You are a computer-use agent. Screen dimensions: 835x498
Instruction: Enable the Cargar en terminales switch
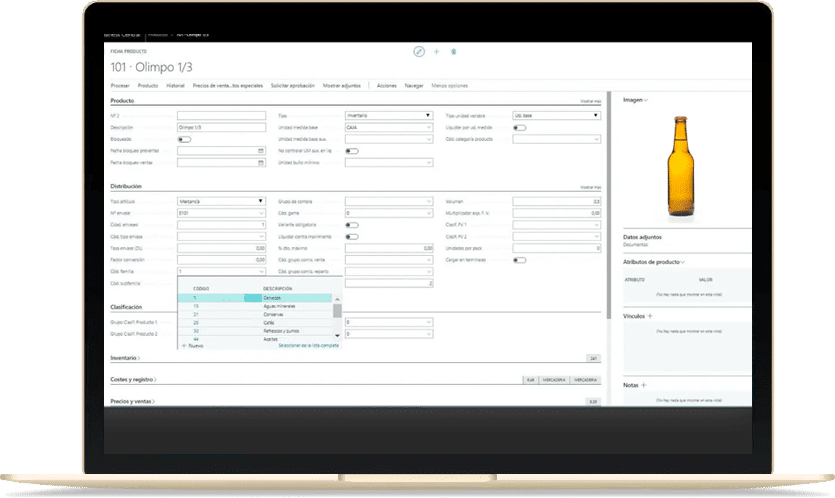pyautogui.click(x=519, y=260)
